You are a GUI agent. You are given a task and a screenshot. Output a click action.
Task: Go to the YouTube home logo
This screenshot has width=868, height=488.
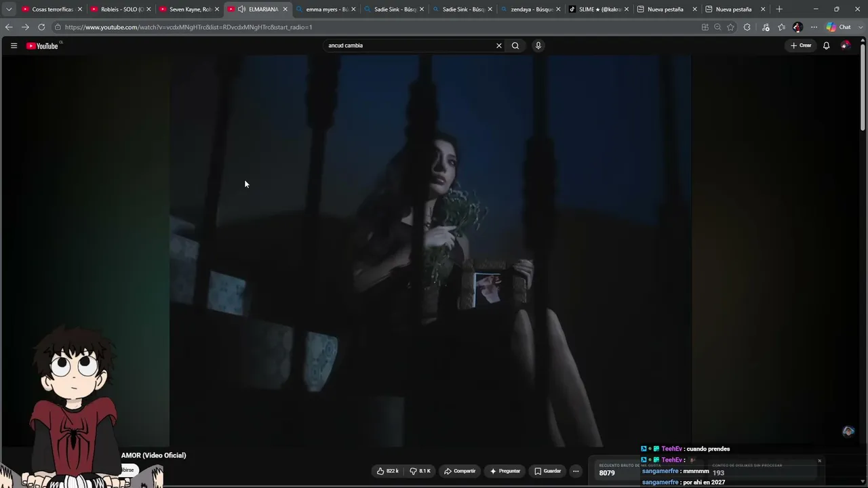43,45
